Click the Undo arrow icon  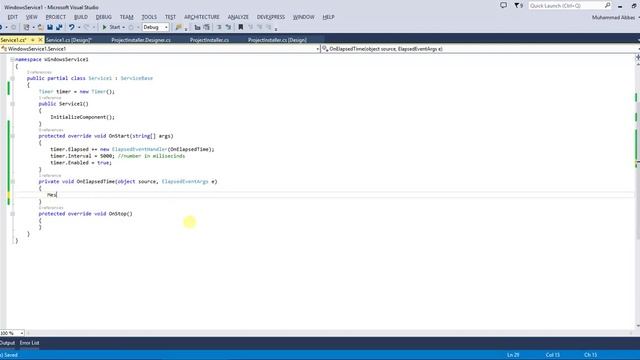tap(71, 27)
